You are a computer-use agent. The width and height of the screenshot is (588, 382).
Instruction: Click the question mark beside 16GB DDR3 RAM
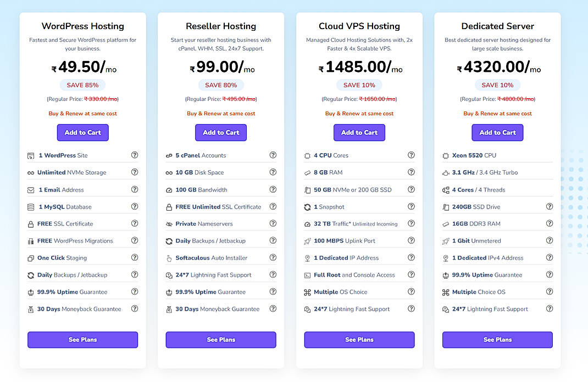[x=550, y=223]
